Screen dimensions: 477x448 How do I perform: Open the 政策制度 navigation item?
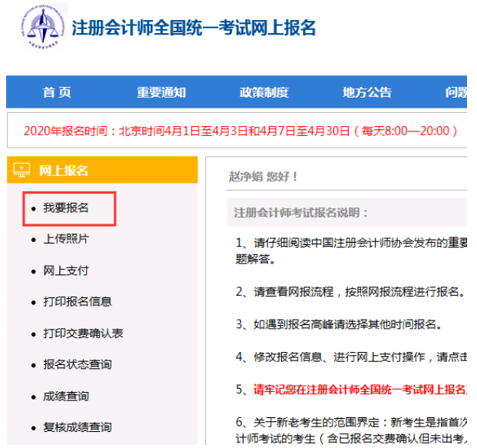coord(264,92)
